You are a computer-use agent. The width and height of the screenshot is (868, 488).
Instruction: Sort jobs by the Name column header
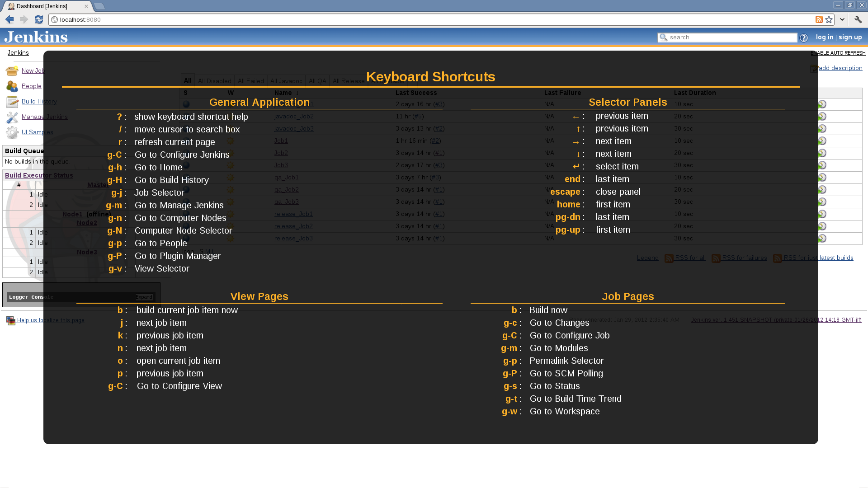(283, 93)
